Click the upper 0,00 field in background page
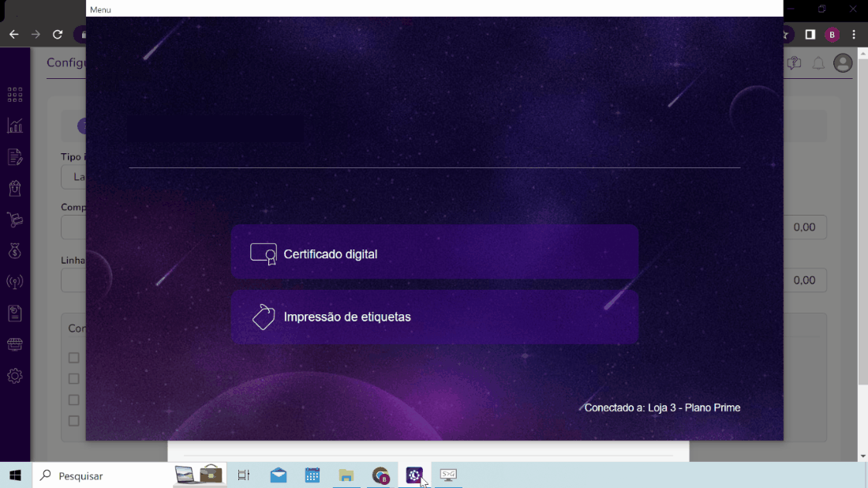The height and width of the screenshot is (488, 868). click(805, 227)
